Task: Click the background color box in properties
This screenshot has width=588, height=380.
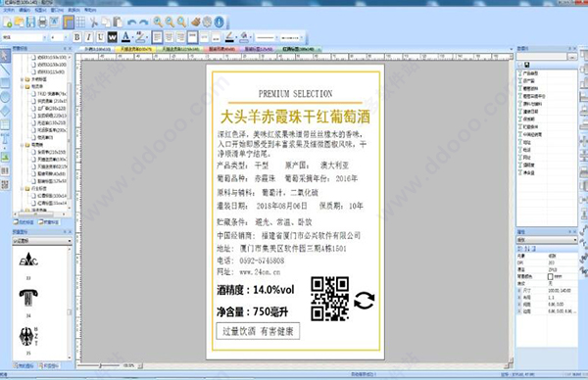Action: (x=550, y=276)
